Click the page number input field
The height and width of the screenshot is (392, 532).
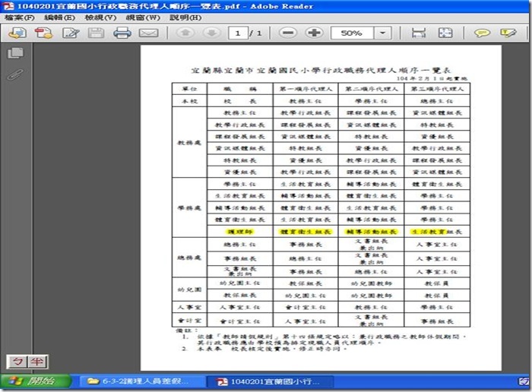pyautogui.click(x=239, y=33)
